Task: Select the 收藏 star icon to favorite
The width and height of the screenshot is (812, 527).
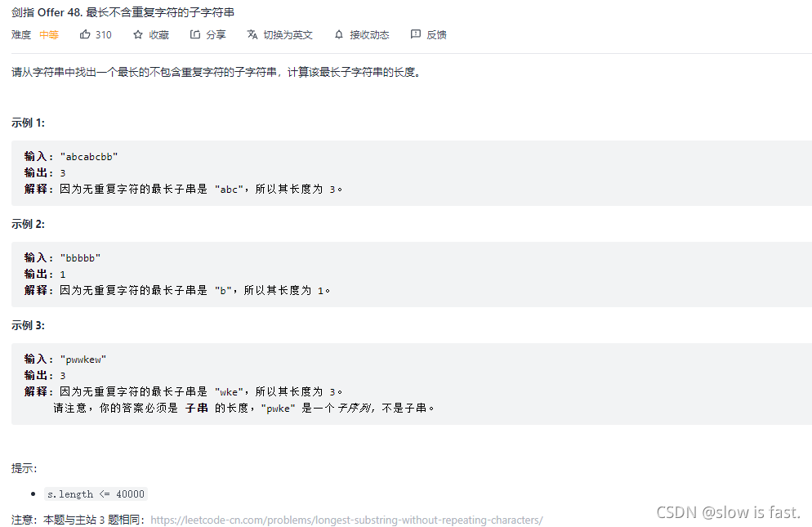Action: pyautogui.click(x=139, y=34)
